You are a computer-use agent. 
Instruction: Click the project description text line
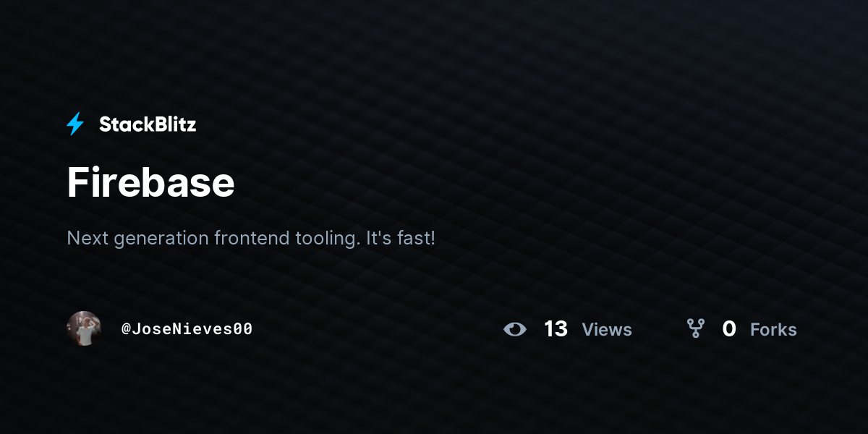(251, 238)
